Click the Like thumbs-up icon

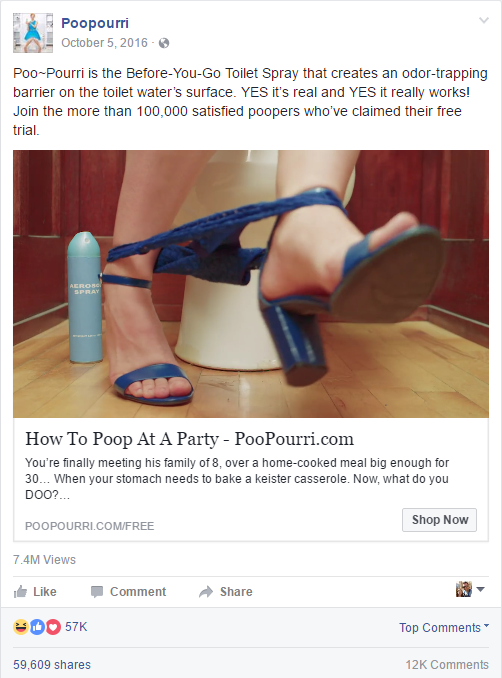(x=20, y=592)
